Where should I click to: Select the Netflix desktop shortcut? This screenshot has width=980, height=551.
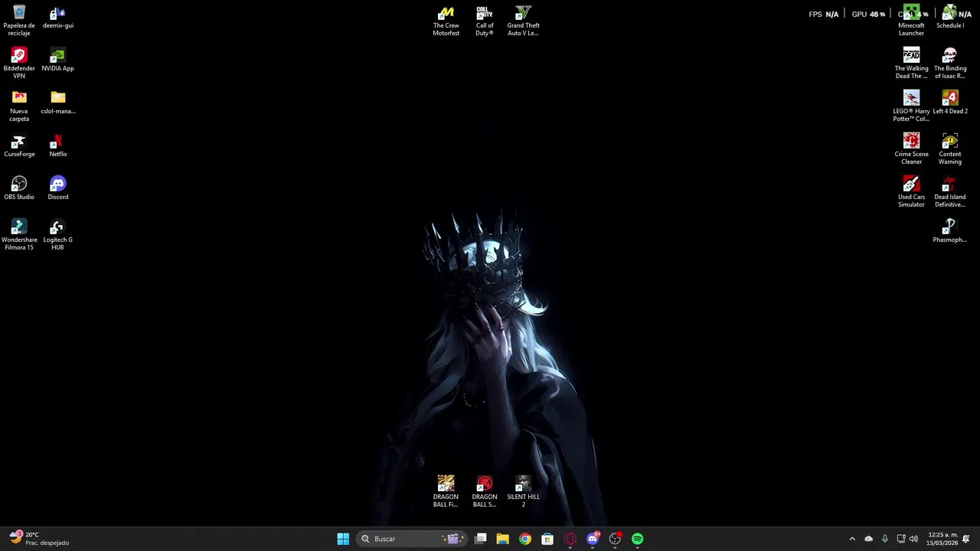point(58,146)
